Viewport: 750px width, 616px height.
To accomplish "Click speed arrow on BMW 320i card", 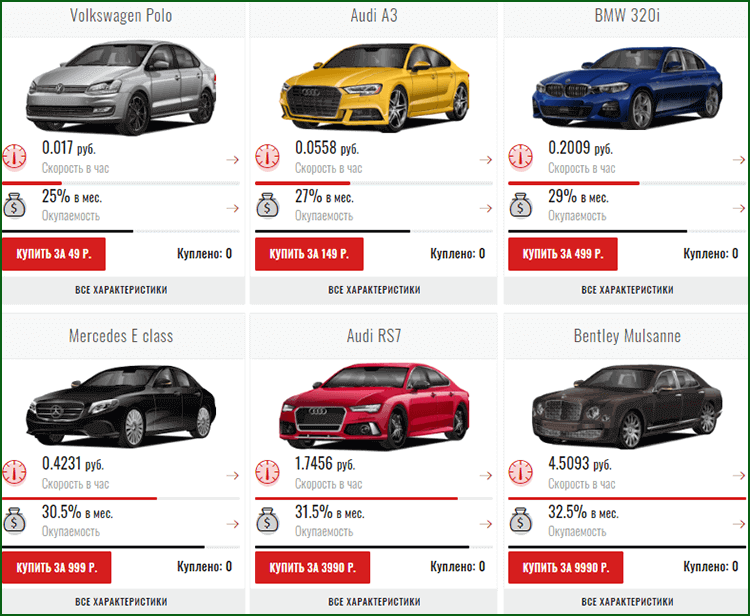I will (739, 160).
